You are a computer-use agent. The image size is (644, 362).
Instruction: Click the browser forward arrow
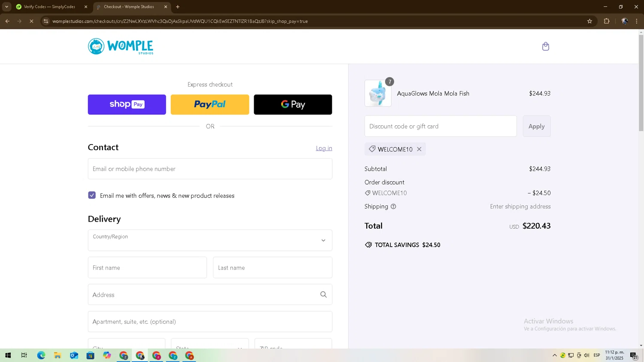coord(19,21)
